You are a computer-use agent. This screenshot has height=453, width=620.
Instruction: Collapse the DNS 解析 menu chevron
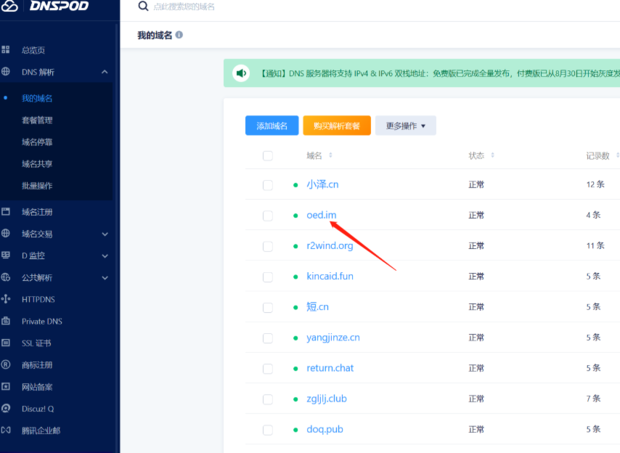coord(104,72)
